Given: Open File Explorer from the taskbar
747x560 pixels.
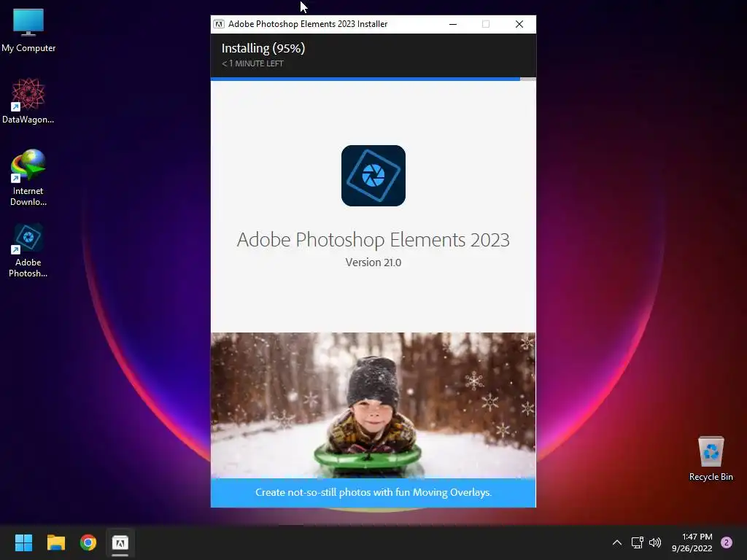Looking at the screenshot, I should click(55, 542).
